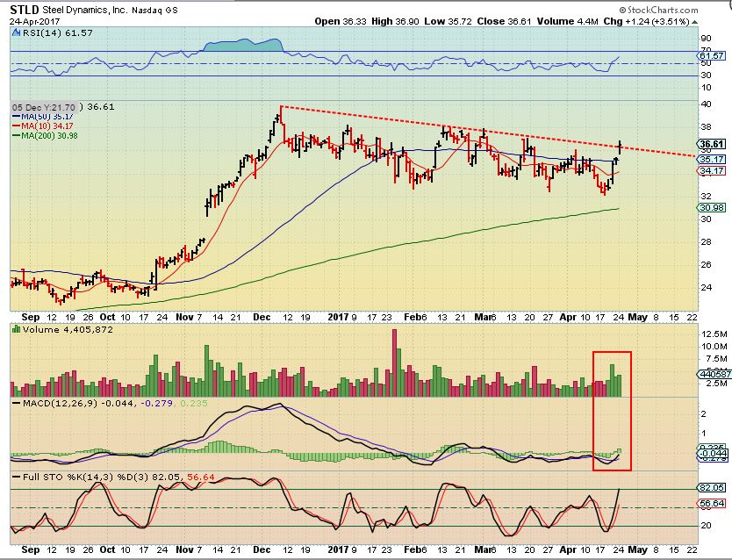Click the 12.5M label on the volume axis

pos(714,334)
